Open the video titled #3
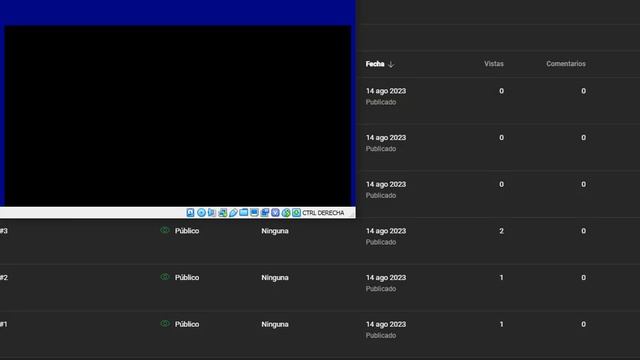This screenshot has height=360, width=640. pyautogui.click(x=4, y=231)
